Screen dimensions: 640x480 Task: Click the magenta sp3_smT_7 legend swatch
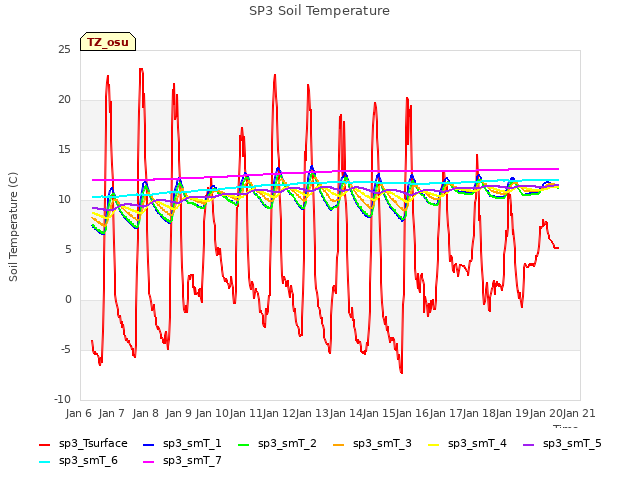click(149, 462)
